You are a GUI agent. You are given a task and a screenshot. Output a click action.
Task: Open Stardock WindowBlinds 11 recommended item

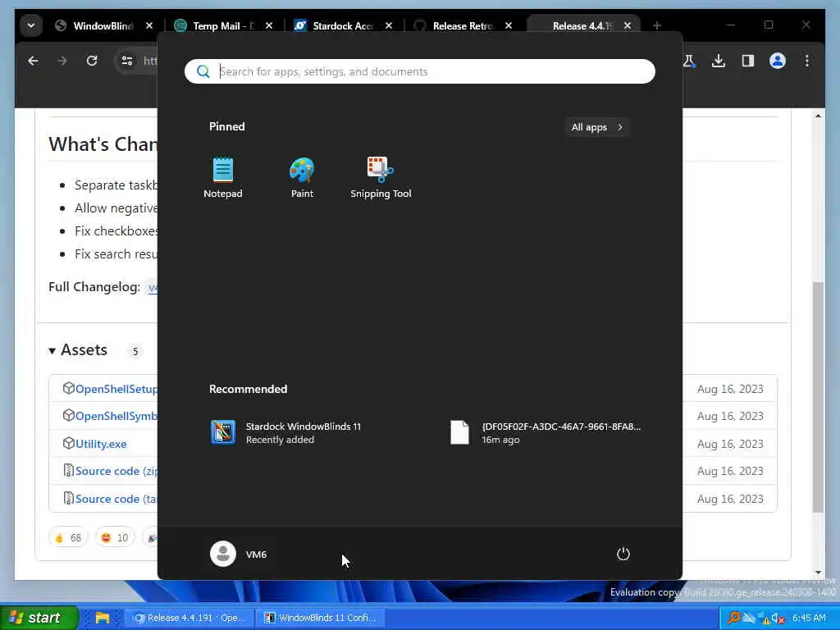286,432
